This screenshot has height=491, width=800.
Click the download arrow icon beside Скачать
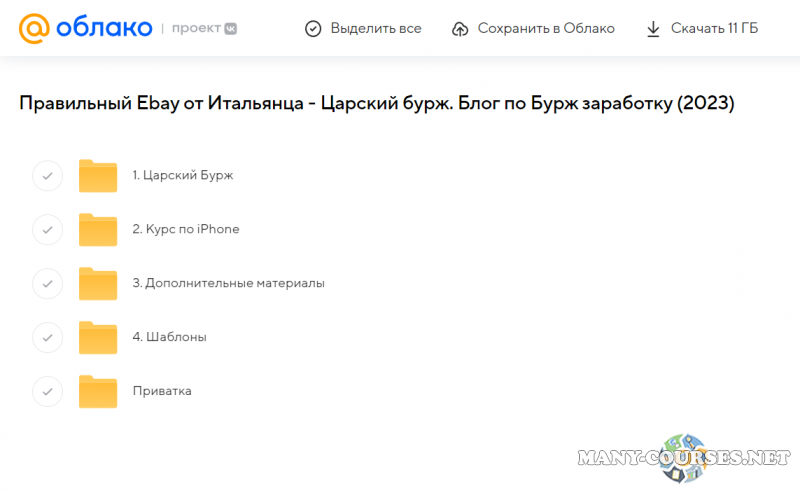click(x=653, y=29)
